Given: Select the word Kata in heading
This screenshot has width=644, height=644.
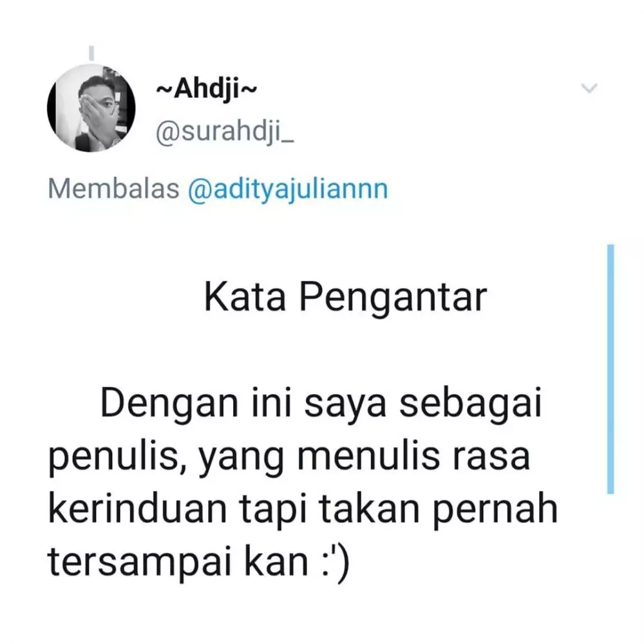Looking at the screenshot, I should click(x=245, y=297).
